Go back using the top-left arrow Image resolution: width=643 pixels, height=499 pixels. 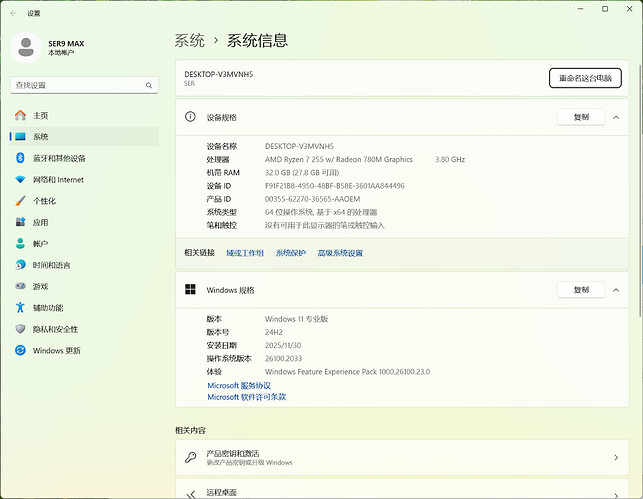point(13,13)
